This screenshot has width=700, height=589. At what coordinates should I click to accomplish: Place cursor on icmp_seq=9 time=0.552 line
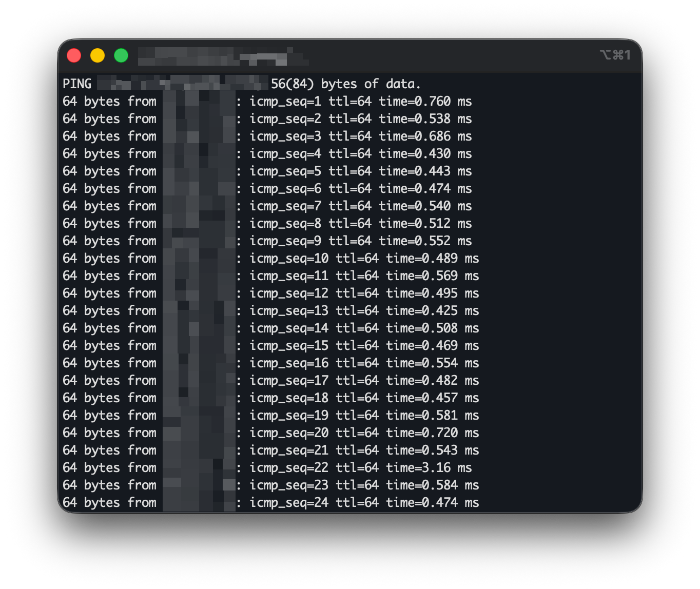tap(267, 241)
